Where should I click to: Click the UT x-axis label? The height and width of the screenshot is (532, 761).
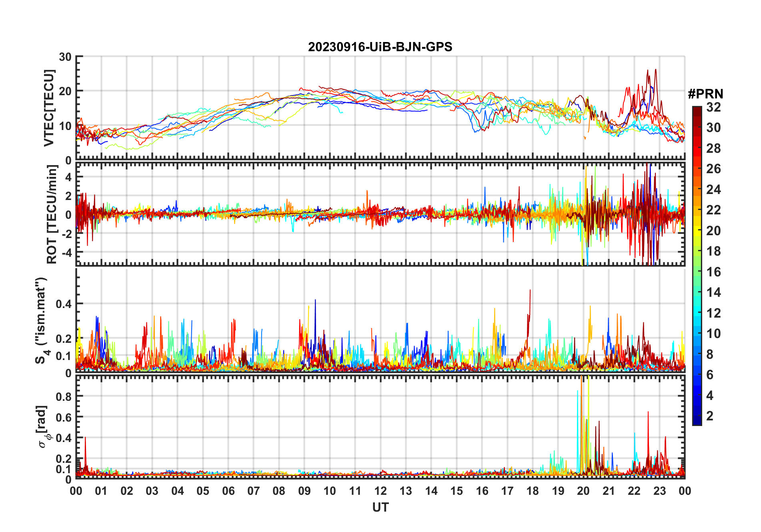(x=380, y=507)
